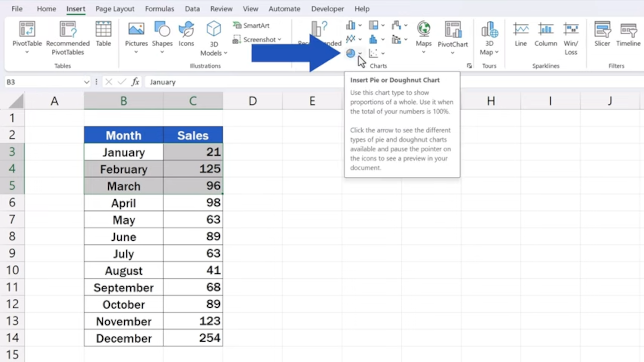644x362 pixels.
Task: Insert a Slicer filter
Action: click(602, 34)
